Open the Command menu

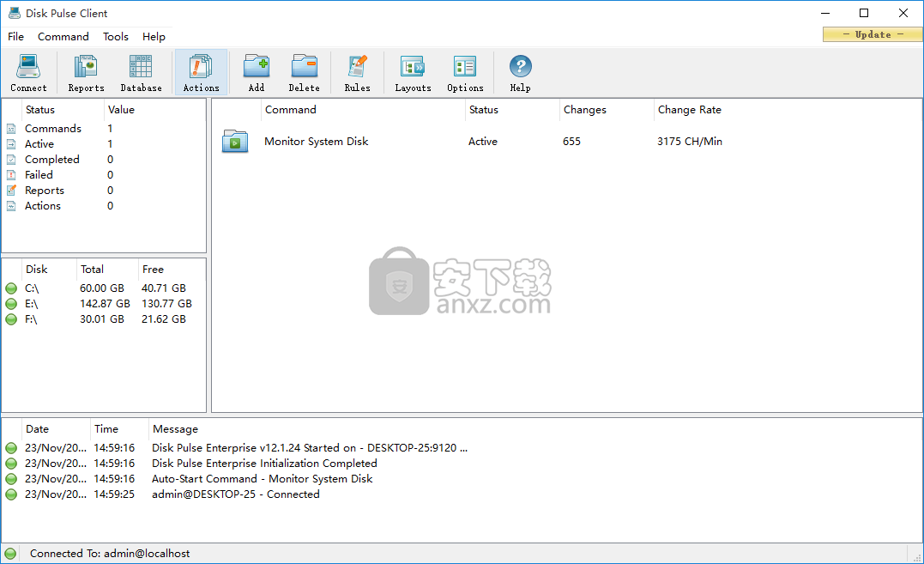(63, 37)
